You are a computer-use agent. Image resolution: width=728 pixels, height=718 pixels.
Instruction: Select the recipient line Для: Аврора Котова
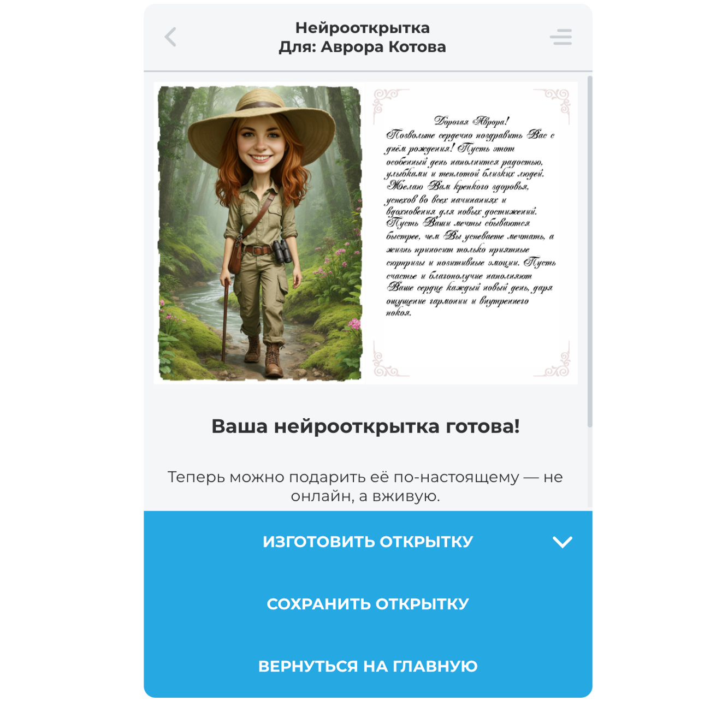(363, 47)
